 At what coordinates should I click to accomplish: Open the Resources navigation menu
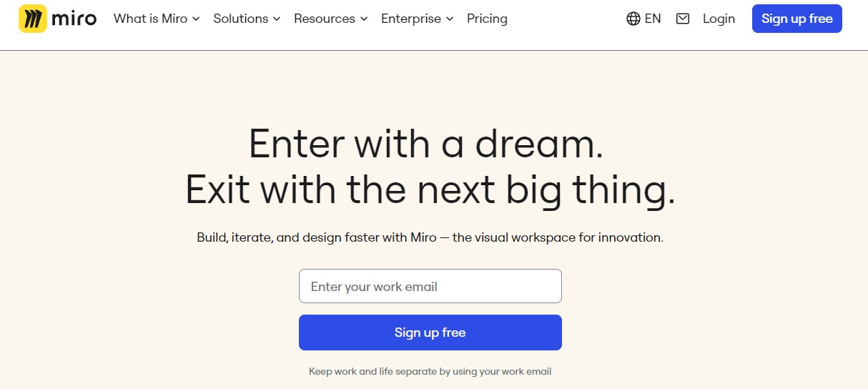point(325,19)
